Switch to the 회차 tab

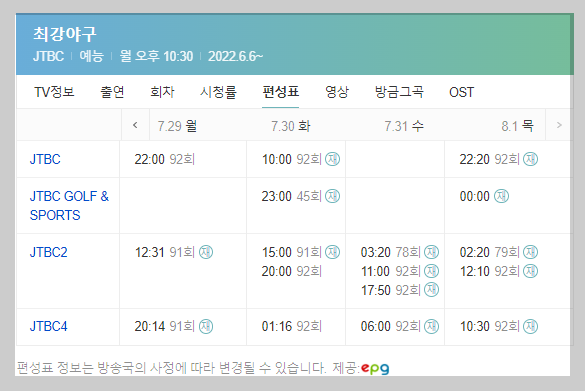point(162,92)
